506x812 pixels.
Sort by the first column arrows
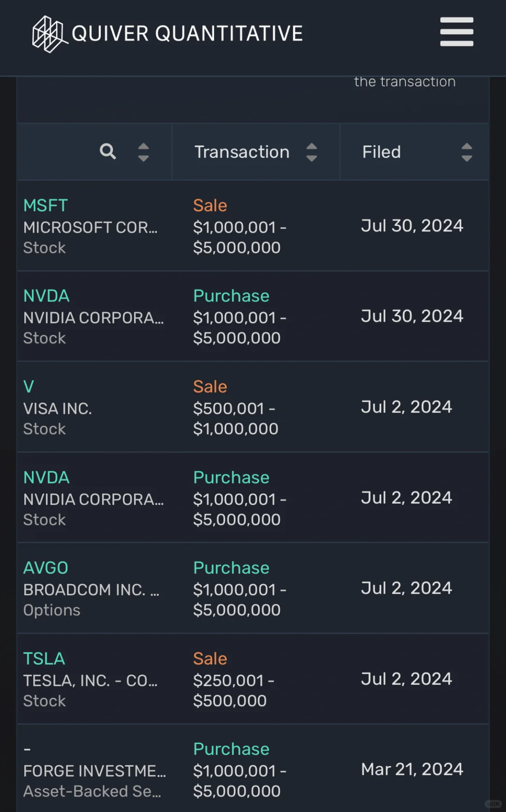pyautogui.click(x=143, y=152)
